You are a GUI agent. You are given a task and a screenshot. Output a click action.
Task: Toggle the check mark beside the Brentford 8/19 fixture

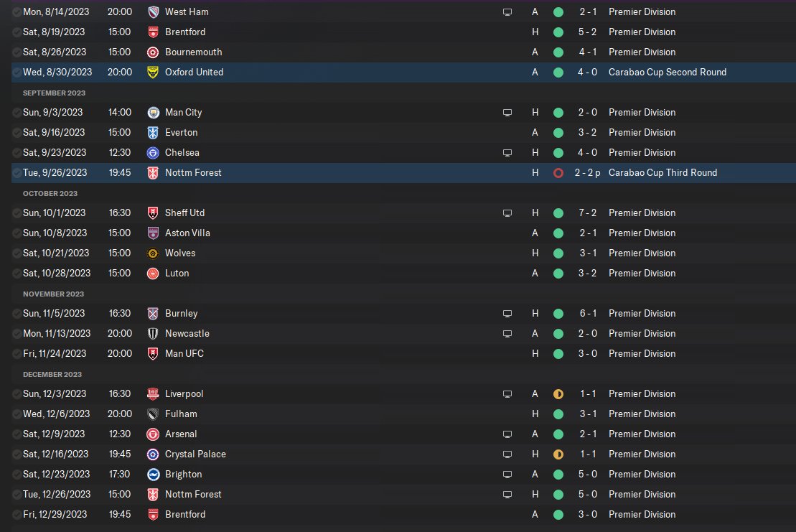pos(17,32)
